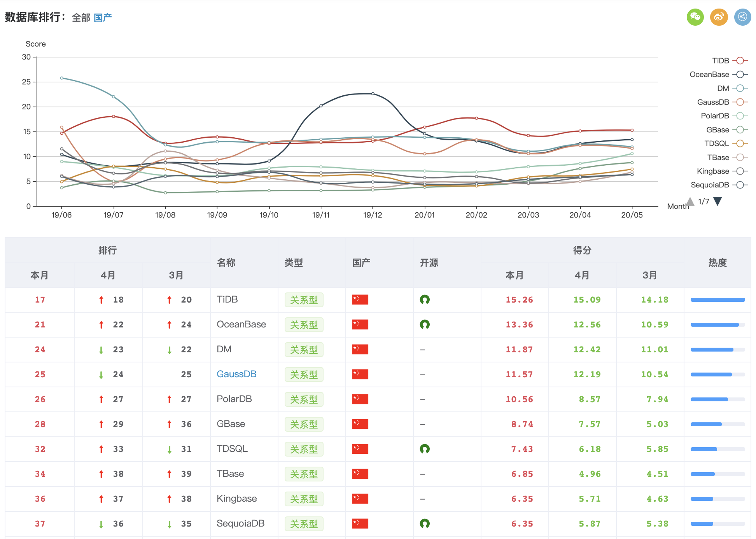Click the blue share icon

tap(742, 17)
